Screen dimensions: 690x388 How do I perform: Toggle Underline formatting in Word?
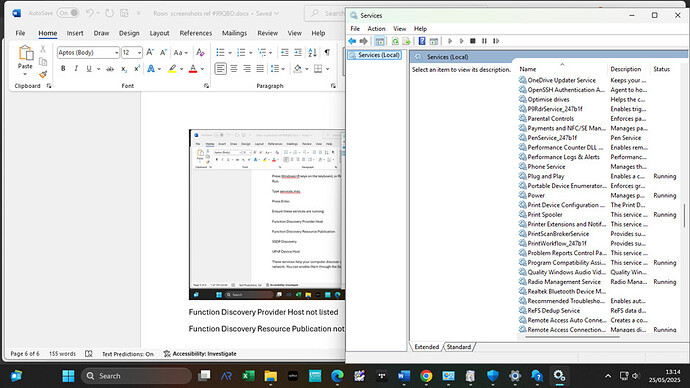pyautogui.click(x=89, y=69)
